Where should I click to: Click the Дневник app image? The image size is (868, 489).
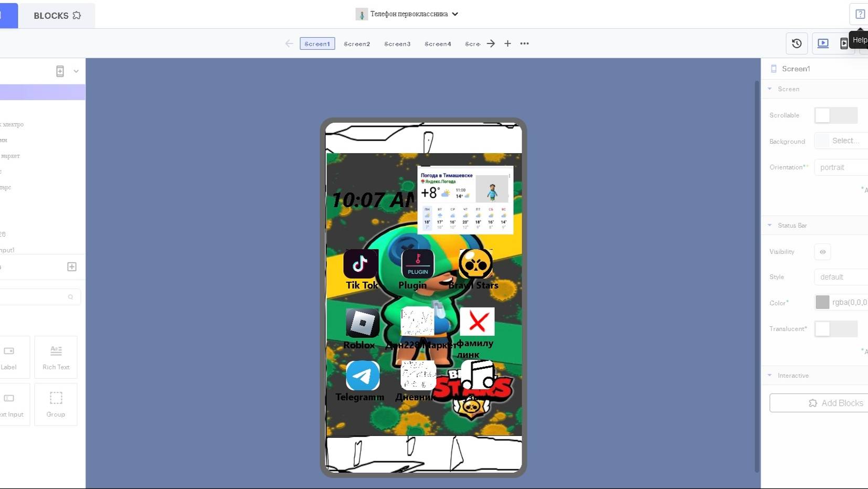[x=418, y=375]
